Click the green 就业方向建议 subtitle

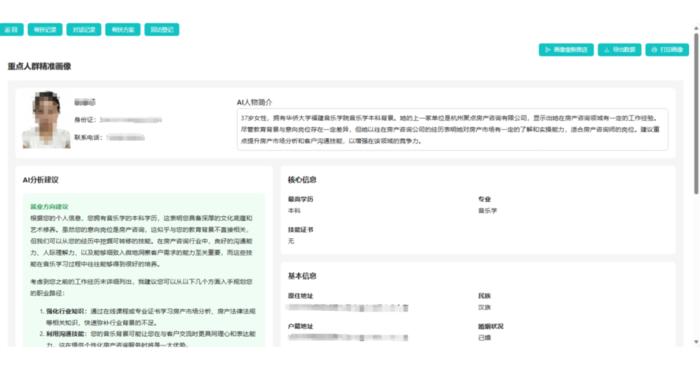click(x=49, y=207)
